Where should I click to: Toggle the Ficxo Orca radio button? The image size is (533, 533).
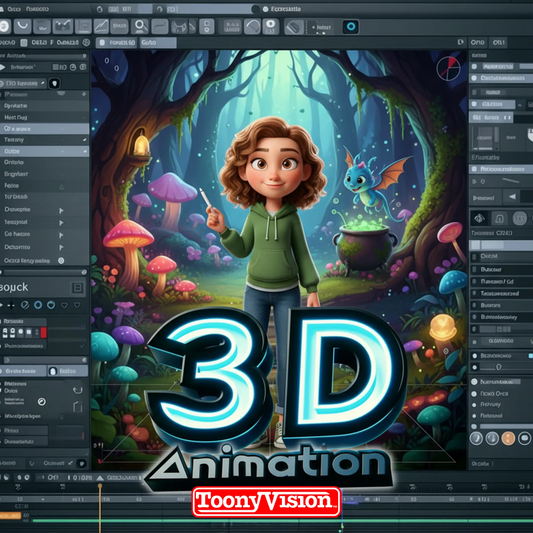pos(474,394)
